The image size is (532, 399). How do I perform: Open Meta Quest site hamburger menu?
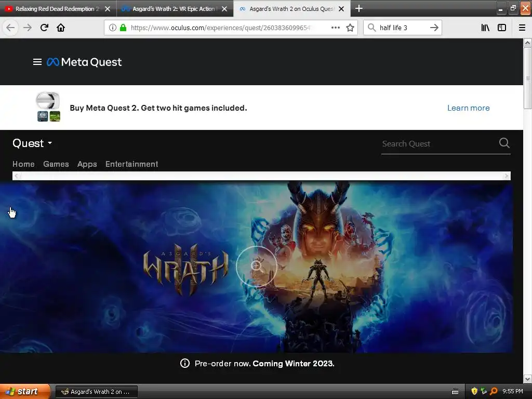click(37, 62)
